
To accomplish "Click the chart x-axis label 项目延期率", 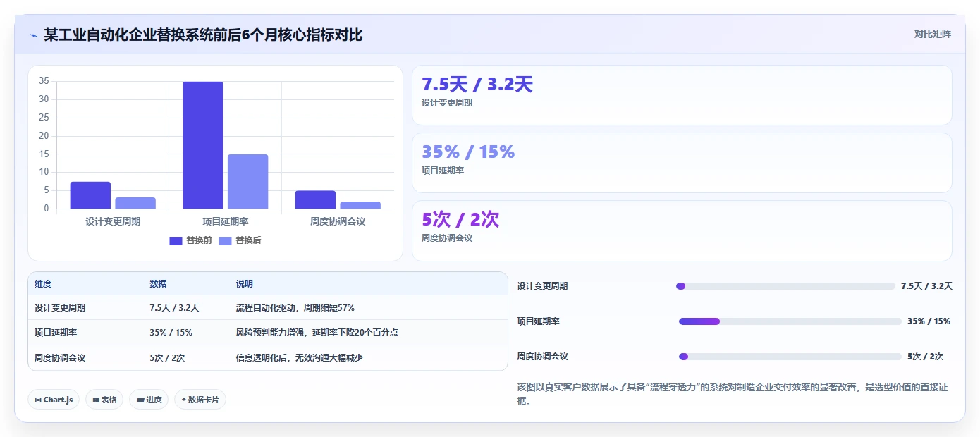I will point(226,221).
